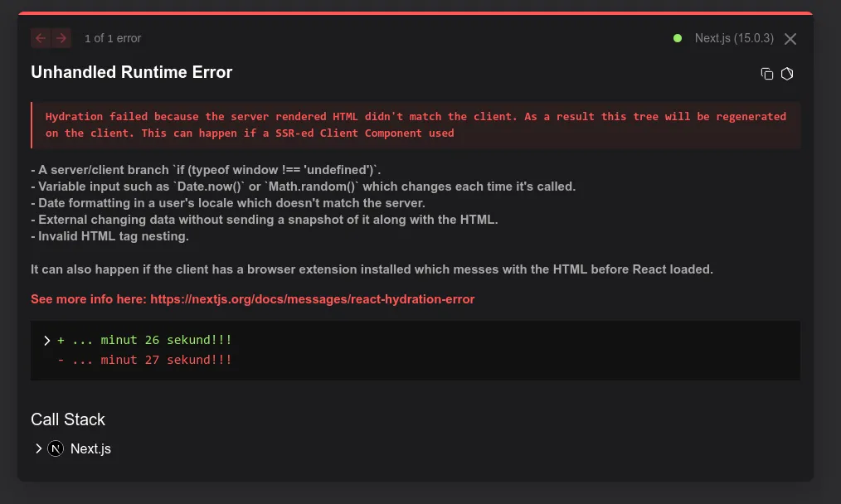Image resolution: width=841 pixels, height=504 pixels.
Task: Click the '1 of 1 error' counter
Action: [x=113, y=38]
